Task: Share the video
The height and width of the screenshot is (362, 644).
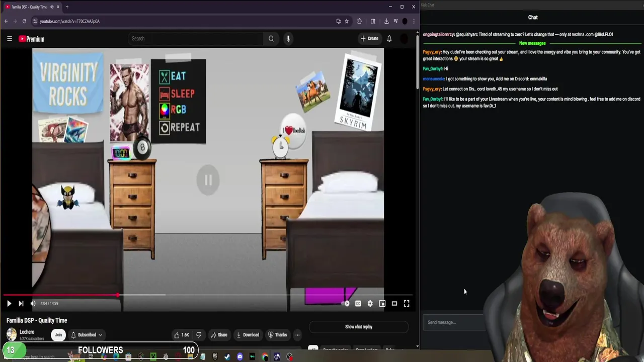Action: (x=219, y=335)
